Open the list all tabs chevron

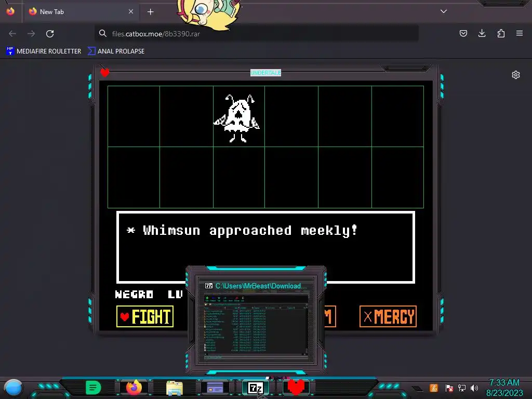tap(444, 11)
